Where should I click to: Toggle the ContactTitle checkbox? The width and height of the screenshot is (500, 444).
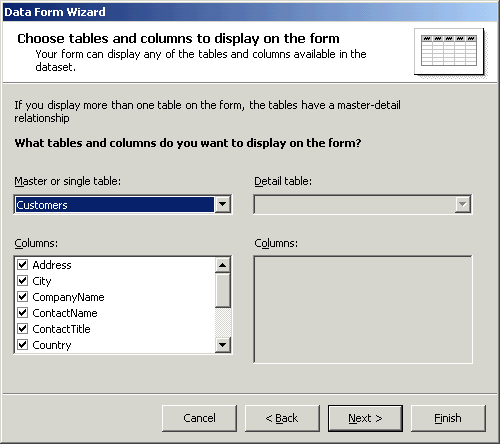click(23, 329)
